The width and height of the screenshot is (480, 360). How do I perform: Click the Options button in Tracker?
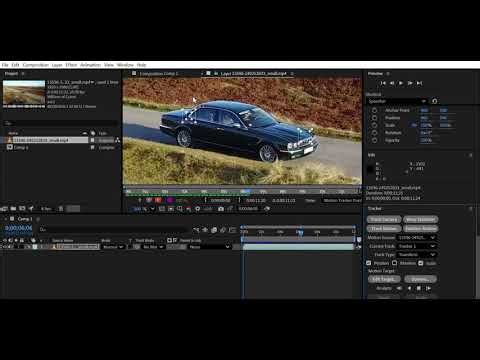[421, 279]
